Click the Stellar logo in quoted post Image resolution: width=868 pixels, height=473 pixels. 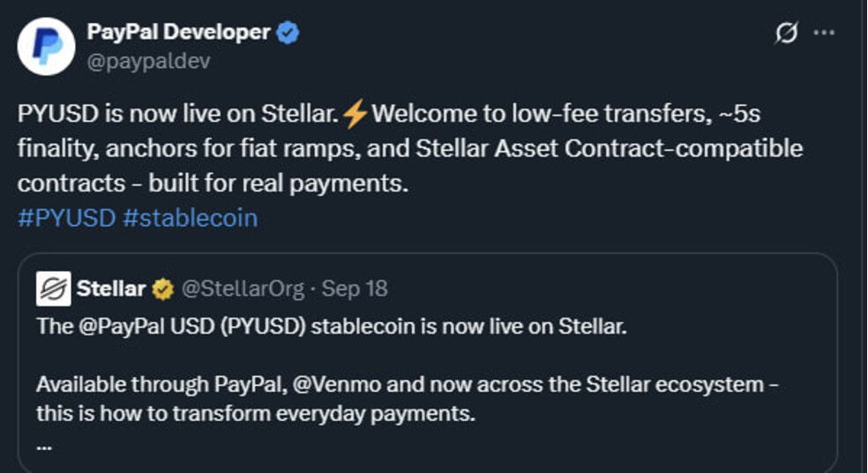click(x=53, y=289)
